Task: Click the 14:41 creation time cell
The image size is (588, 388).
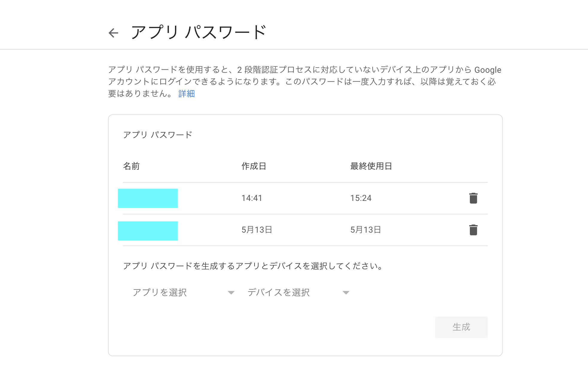Action: click(x=252, y=198)
